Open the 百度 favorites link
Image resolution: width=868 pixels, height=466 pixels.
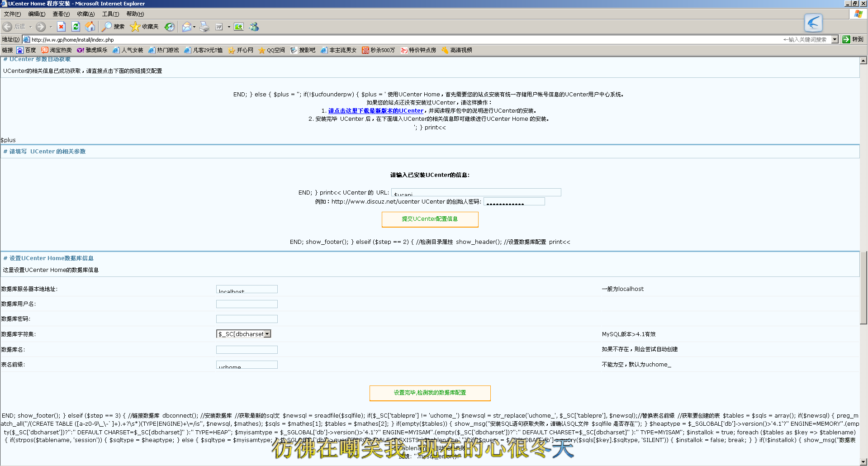click(x=26, y=50)
